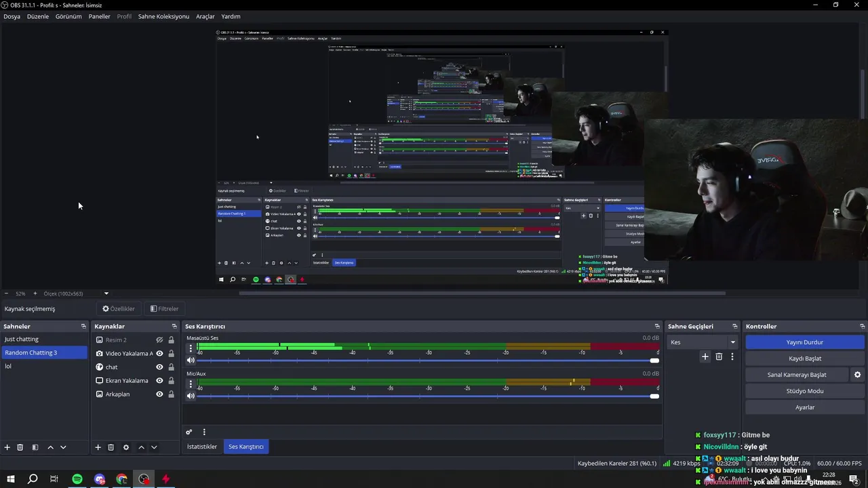The height and width of the screenshot is (488, 868).
Task: Add a new scene with the plus icon in Sahneler
Action: [7, 447]
